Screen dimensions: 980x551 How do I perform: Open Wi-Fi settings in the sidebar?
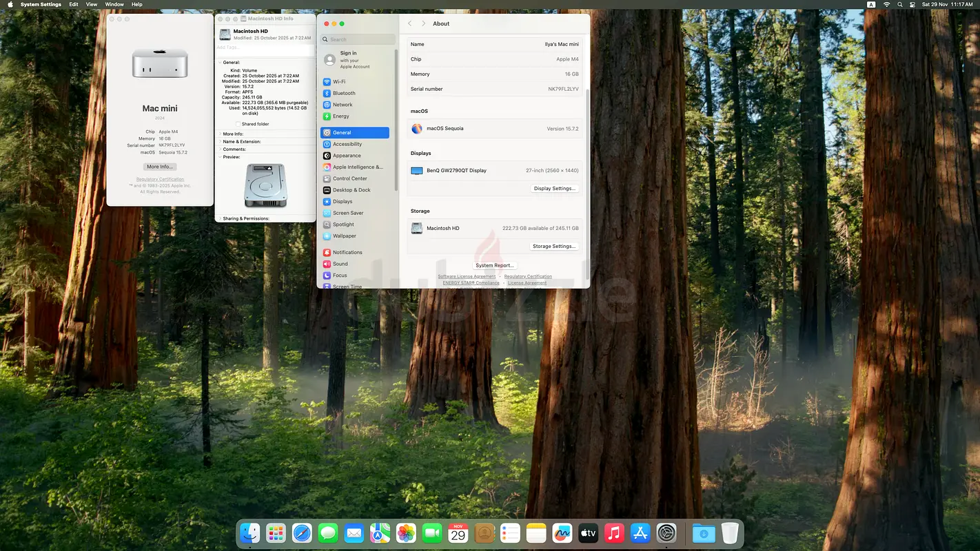click(x=356, y=82)
